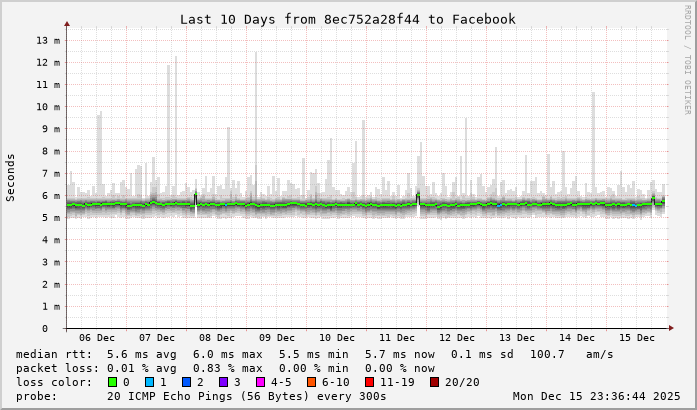The width and height of the screenshot is (697, 410).
Task: Select the 10 Dec date label
Action: (x=337, y=338)
